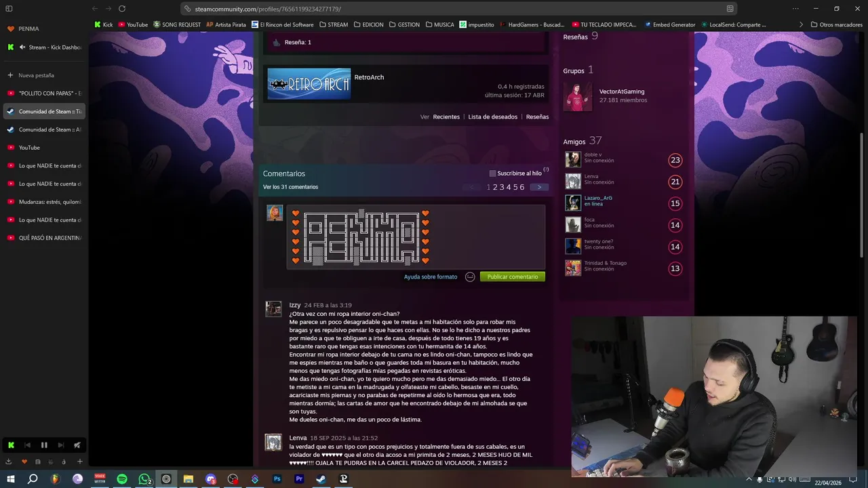Switch to the POLLITO CON PAPAS tab

(44, 93)
